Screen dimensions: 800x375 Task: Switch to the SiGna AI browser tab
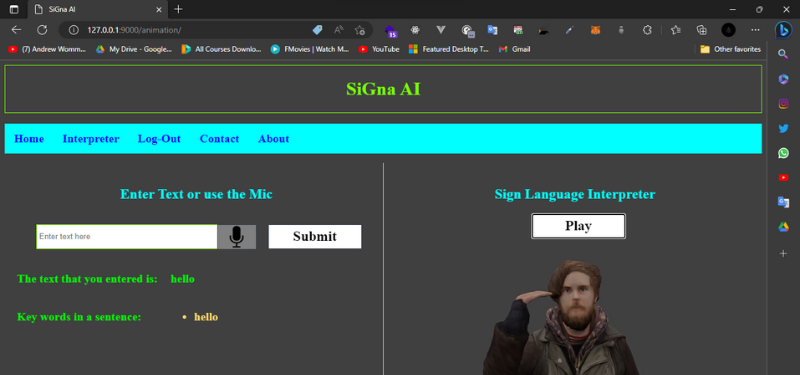tap(97, 9)
